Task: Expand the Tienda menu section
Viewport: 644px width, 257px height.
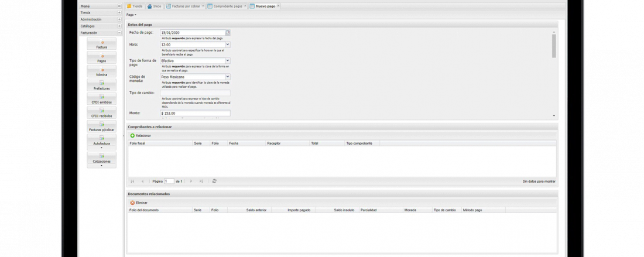Action: [119, 12]
